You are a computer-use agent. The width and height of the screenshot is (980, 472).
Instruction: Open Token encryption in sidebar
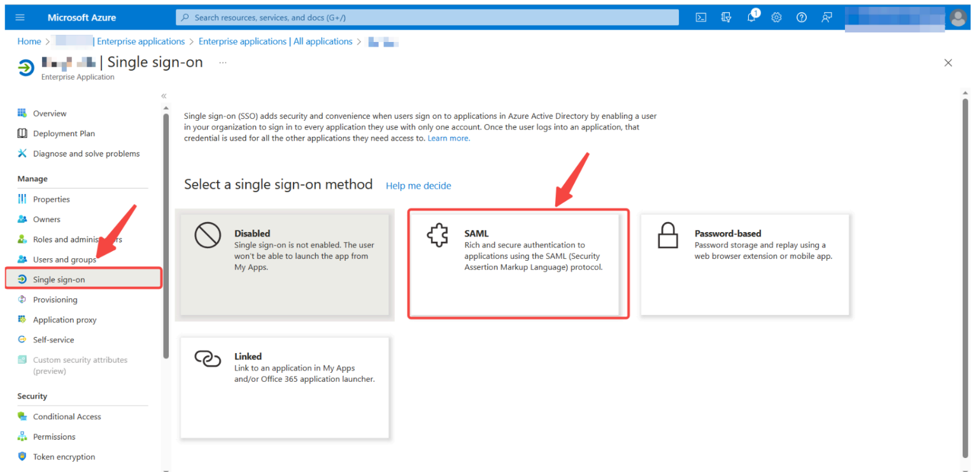click(x=64, y=457)
